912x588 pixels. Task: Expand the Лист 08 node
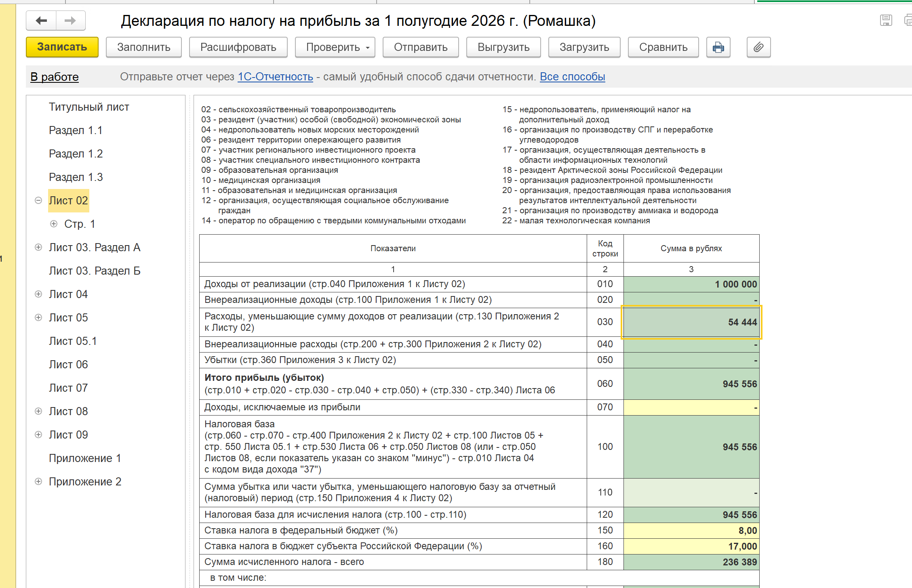click(38, 412)
